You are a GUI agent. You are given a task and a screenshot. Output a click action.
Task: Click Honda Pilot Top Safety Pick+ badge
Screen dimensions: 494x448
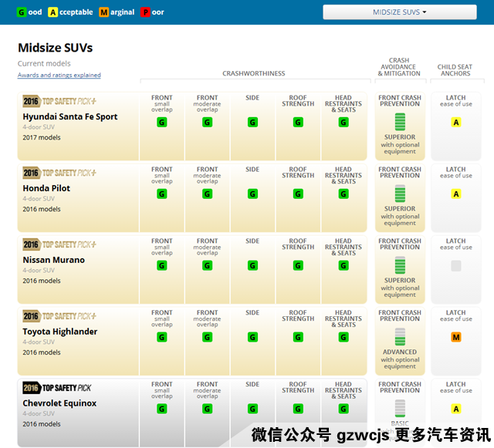point(59,173)
